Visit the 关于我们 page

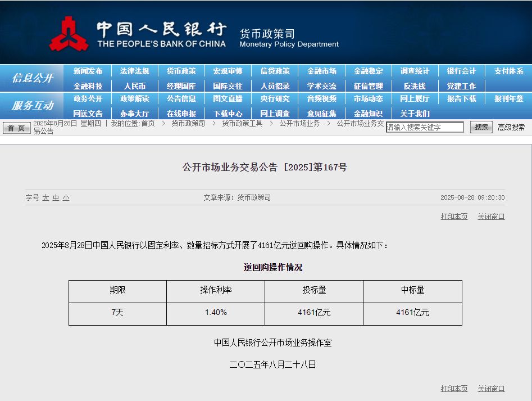point(415,114)
